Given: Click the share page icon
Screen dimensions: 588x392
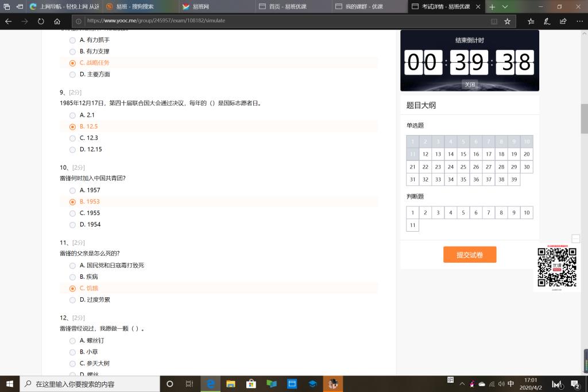Looking at the screenshot, I should pyautogui.click(x=563, y=21).
